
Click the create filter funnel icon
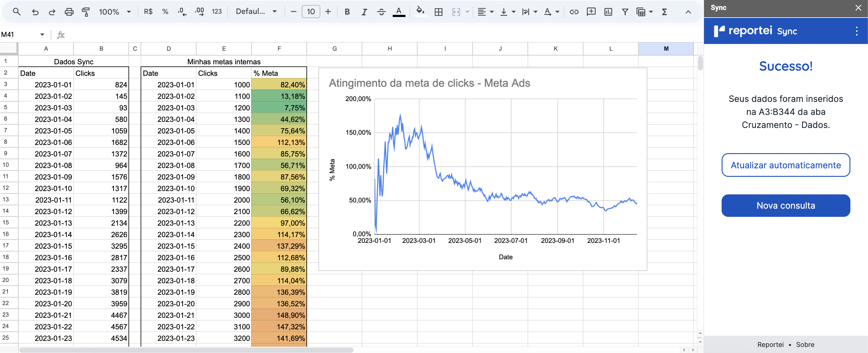point(625,12)
